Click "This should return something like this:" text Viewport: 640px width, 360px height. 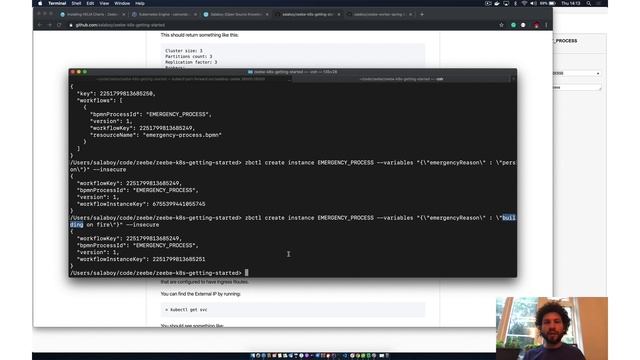pyautogui.click(x=200, y=35)
